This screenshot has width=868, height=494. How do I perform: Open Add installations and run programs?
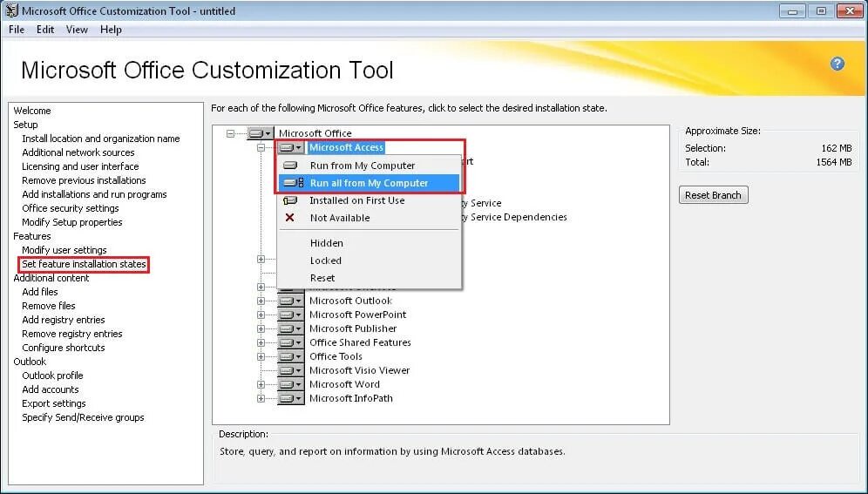point(94,194)
